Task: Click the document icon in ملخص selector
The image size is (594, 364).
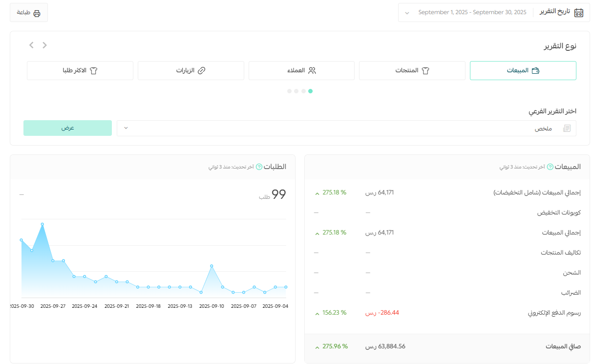Action: tap(567, 128)
